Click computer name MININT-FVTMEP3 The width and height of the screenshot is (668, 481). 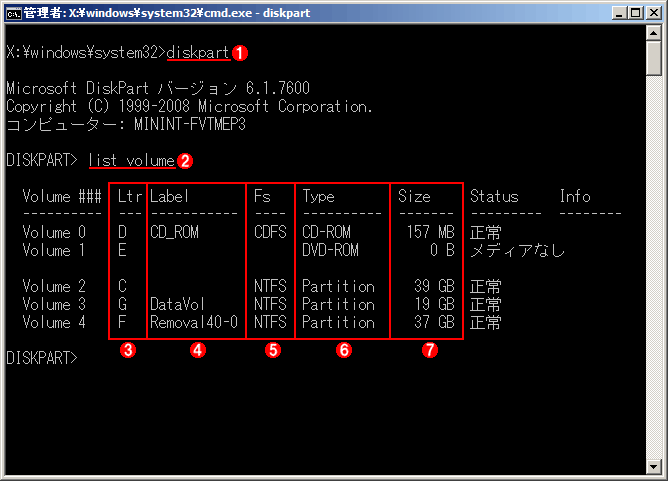pyautogui.click(x=190, y=124)
